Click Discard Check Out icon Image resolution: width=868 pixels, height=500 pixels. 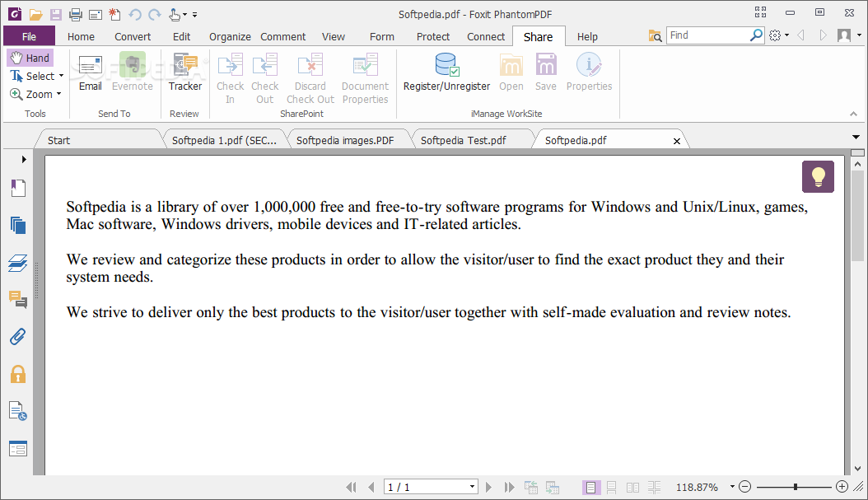(x=310, y=78)
